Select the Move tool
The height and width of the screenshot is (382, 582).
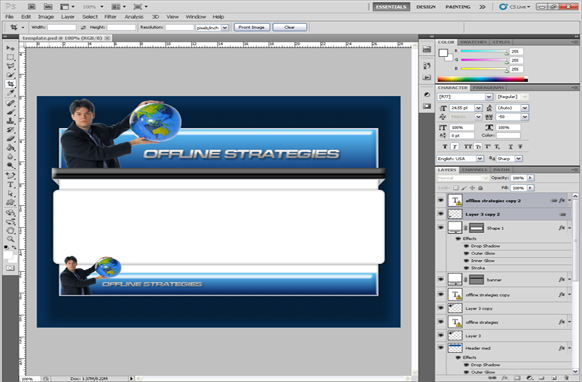[10, 48]
